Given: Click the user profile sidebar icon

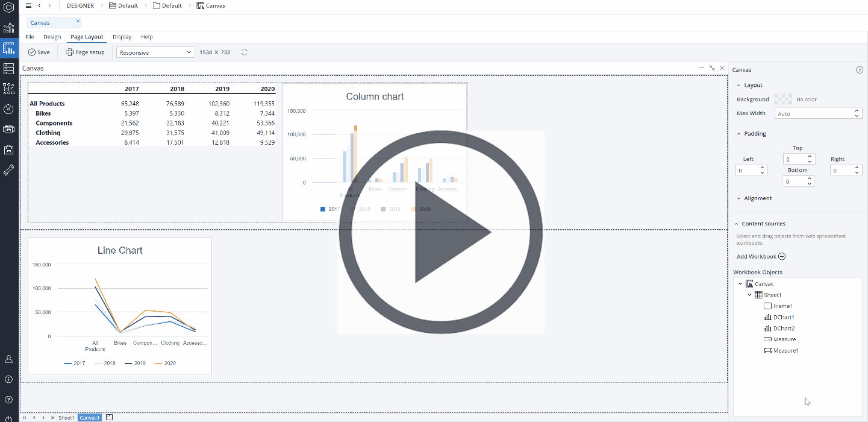Looking at the screenshot, I should tap(8, 359).
